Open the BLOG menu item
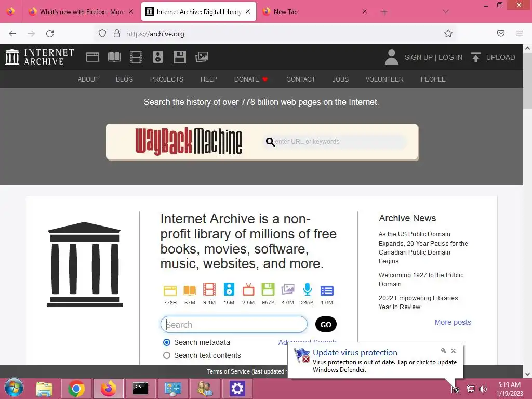Viewport: 532px width, 399px height. [124, 79]
